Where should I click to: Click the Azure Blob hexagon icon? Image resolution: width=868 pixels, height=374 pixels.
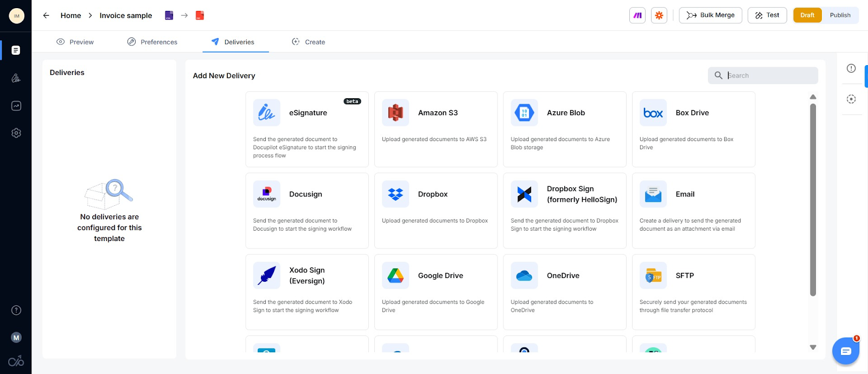tap(524, 113)
